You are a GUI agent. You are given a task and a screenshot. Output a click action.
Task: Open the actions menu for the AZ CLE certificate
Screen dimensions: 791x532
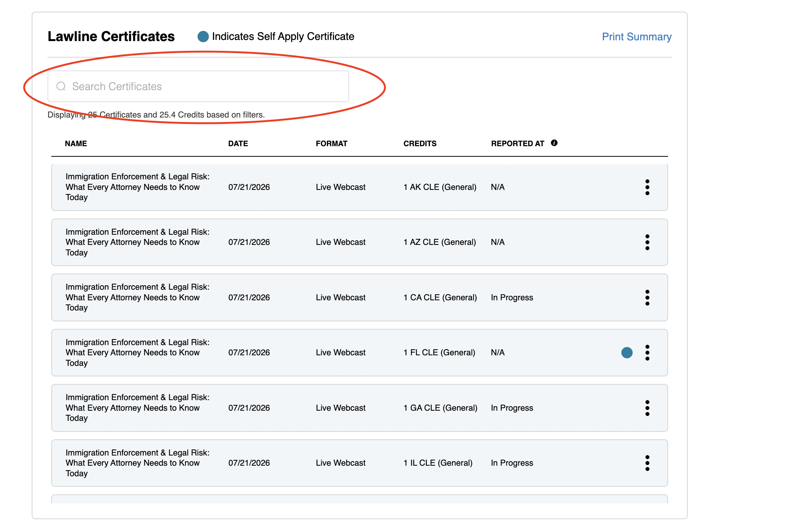tap(647, 242)
